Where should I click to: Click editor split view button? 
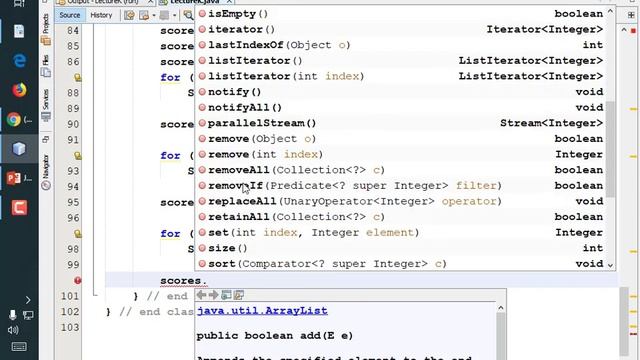pyautogui.click(x=631, y=15)
